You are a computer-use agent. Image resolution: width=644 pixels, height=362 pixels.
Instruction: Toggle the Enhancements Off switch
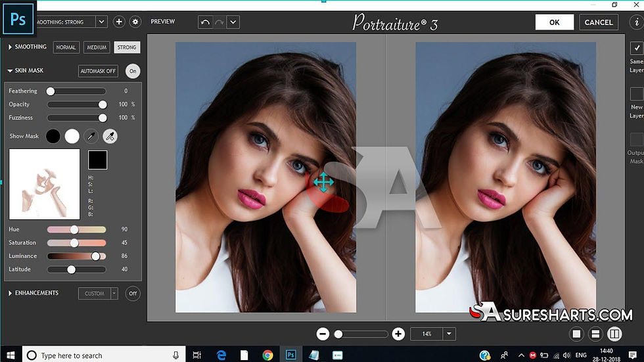click(x=133, y=294)
